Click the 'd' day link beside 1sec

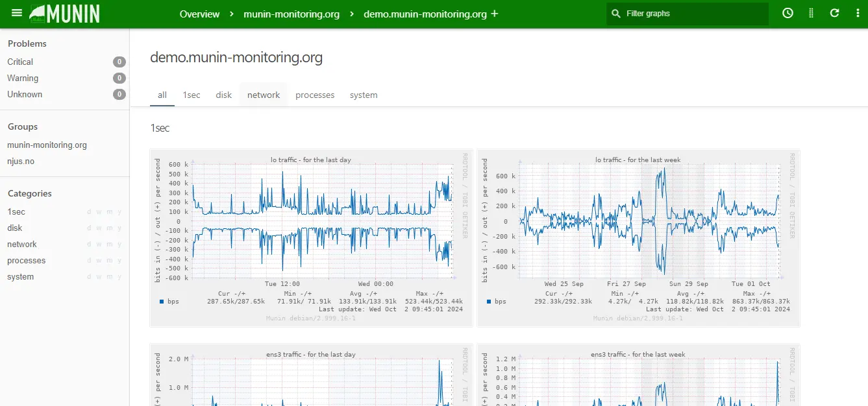[x=89, y=212]
